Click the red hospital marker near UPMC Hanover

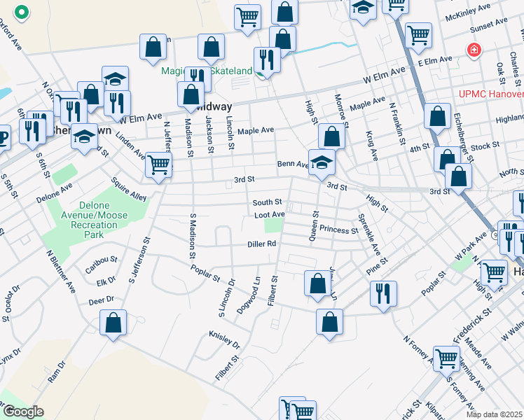click(x=474, y=50)
